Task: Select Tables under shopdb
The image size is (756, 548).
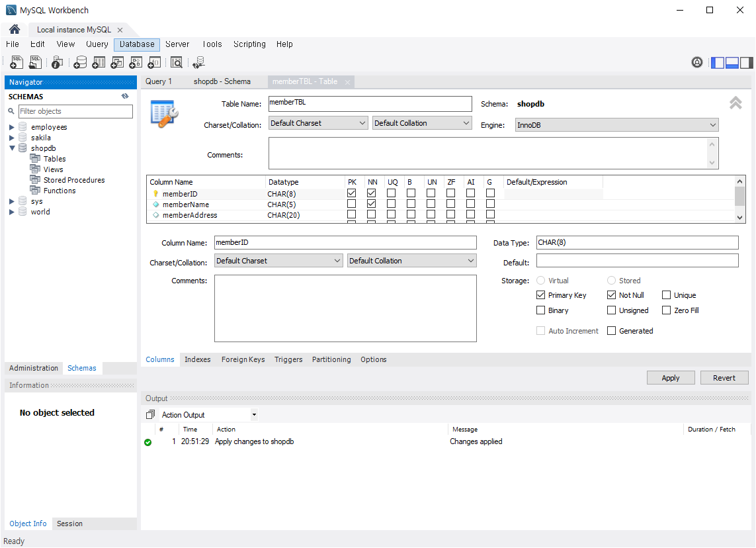Action: pyautogui.click(x=54, y=160)
